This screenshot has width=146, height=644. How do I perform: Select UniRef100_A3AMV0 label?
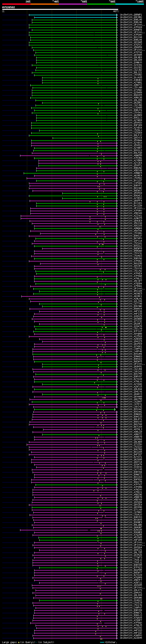pos(131,635)
